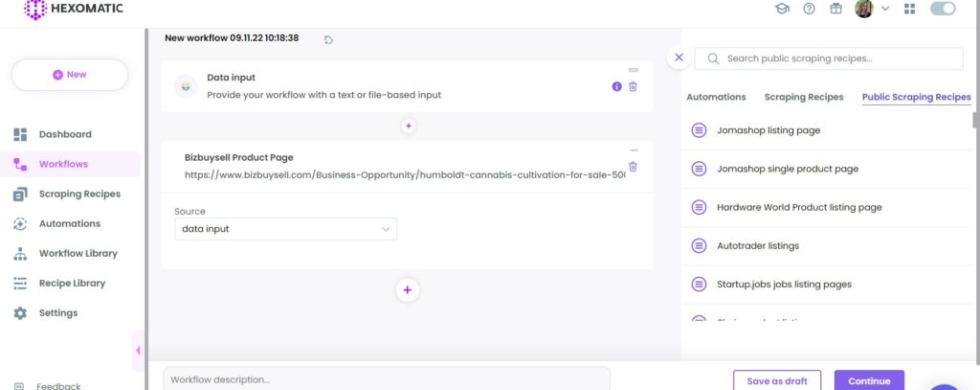Image resolution: width=980 pixels, height=390 pixels.
Task: Click the Recipe Library list icon
Action: pyautogui.click(x=20, y=284)
